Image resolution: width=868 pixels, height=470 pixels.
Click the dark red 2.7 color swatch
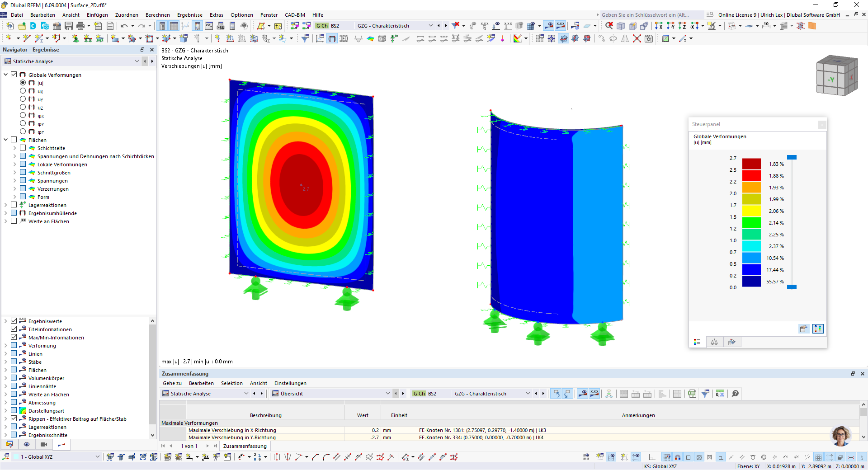coord(751,164)
